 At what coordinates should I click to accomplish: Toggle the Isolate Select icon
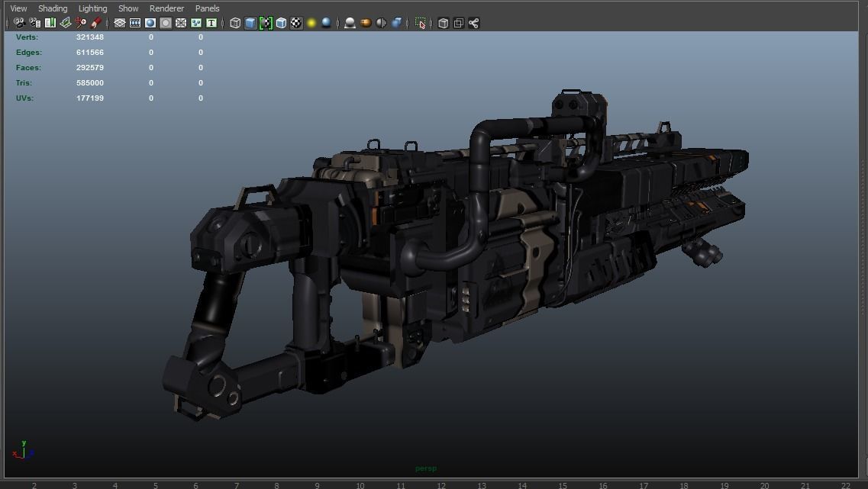point(420,23)
